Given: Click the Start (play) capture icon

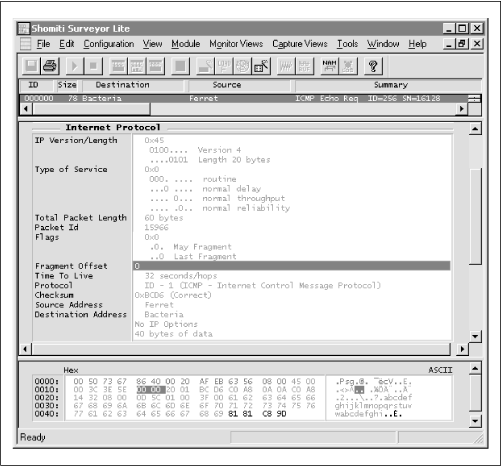Looking at the screenshot, I should click(x=74, y=66).
